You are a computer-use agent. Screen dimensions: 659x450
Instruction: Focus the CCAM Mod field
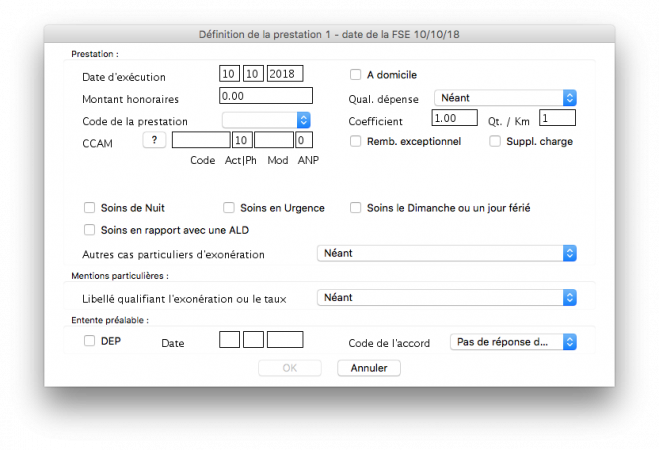[x=274, y=140]
